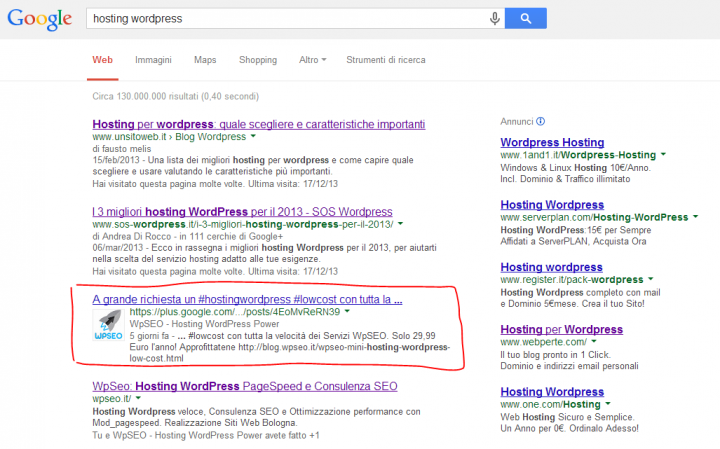Open the Annunci info icon
This screenshot has width=720, height=449.
pyautogui.click(x=540, y=121)
